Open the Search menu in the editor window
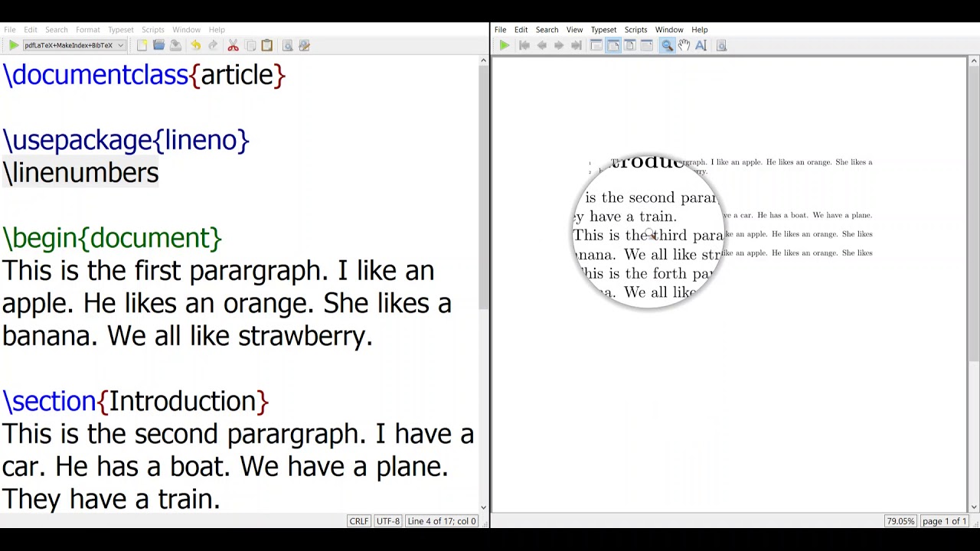The image size is (980, 551). [57, 30]
